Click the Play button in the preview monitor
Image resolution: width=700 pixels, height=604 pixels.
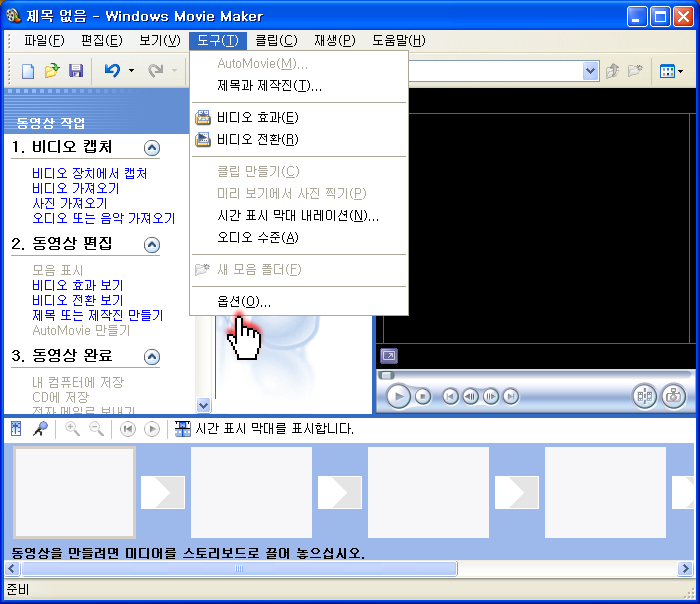[x=398, y=396]
